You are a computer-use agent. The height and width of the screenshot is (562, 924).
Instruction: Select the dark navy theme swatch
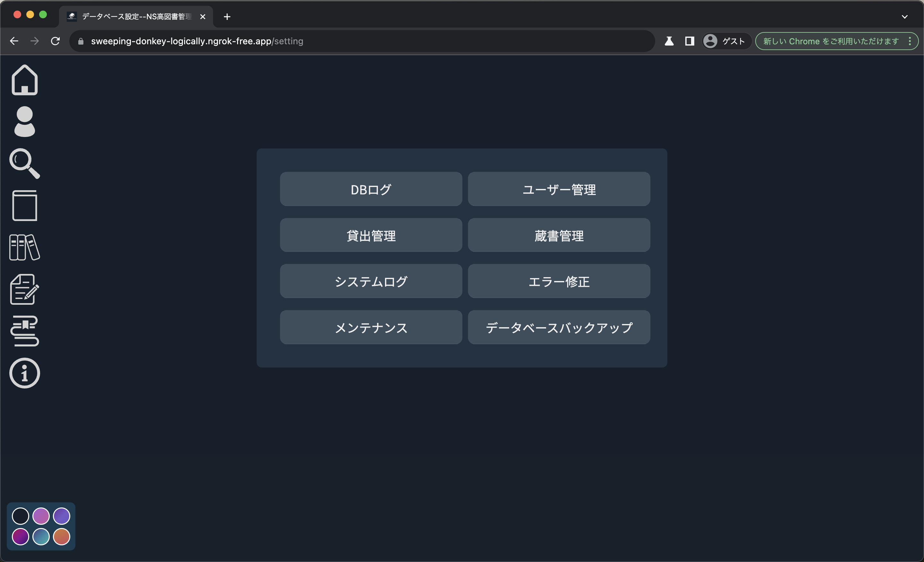point(21,516)
